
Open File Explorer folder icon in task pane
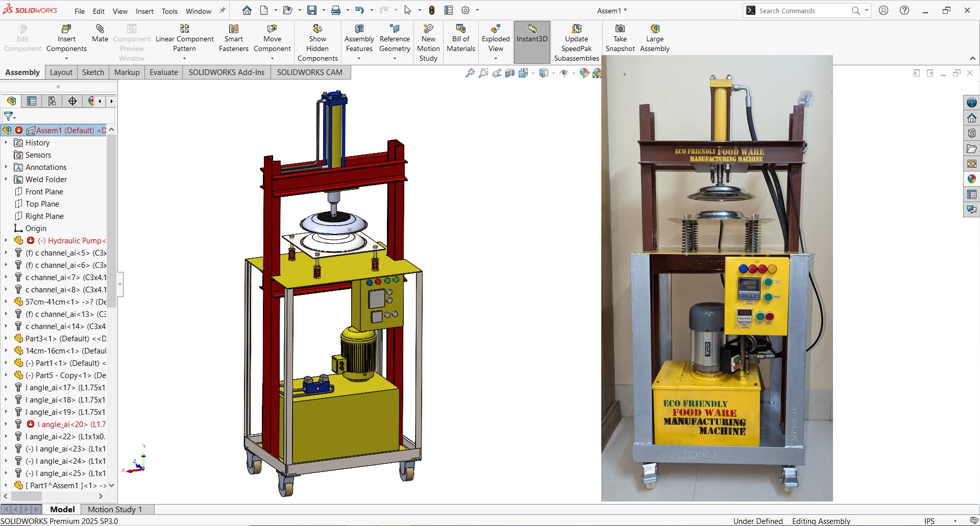[971, 148]
